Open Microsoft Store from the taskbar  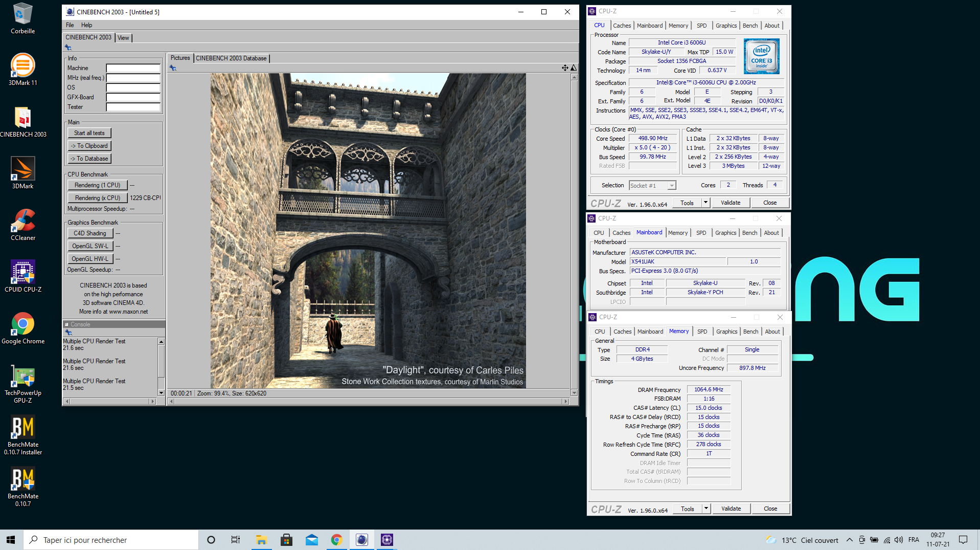tap(286, 540)
